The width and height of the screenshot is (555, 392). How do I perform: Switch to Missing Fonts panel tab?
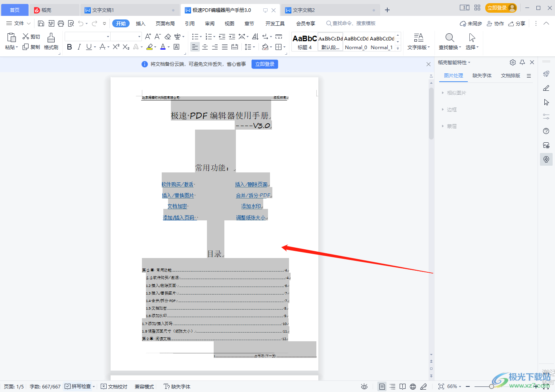482,75
